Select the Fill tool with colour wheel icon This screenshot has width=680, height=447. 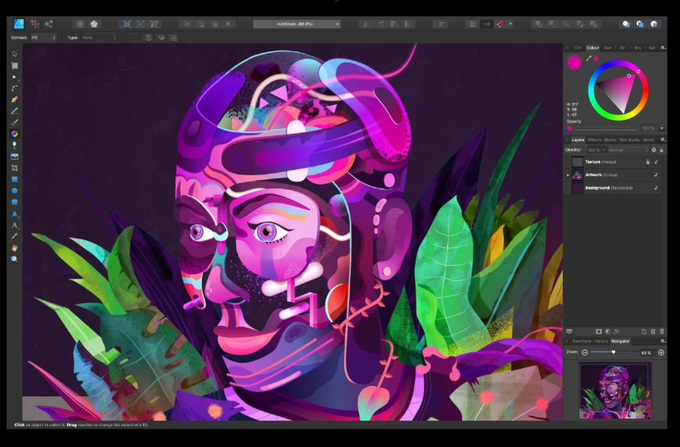14,134
